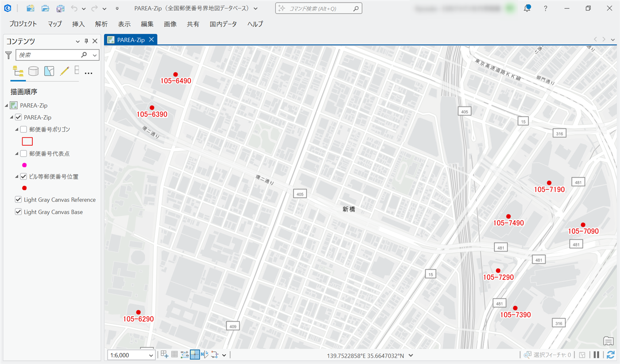Click the red 郵便番号ポリゴン symbol swatch
This screenshot has width=620, height=364.
27,142
